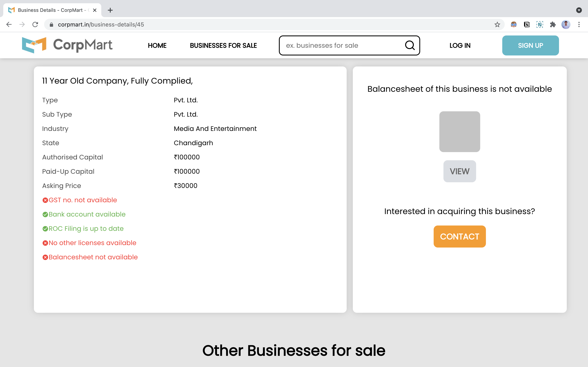588x367 pixels.
Task: Reload the page
Action: coord(35,24)
